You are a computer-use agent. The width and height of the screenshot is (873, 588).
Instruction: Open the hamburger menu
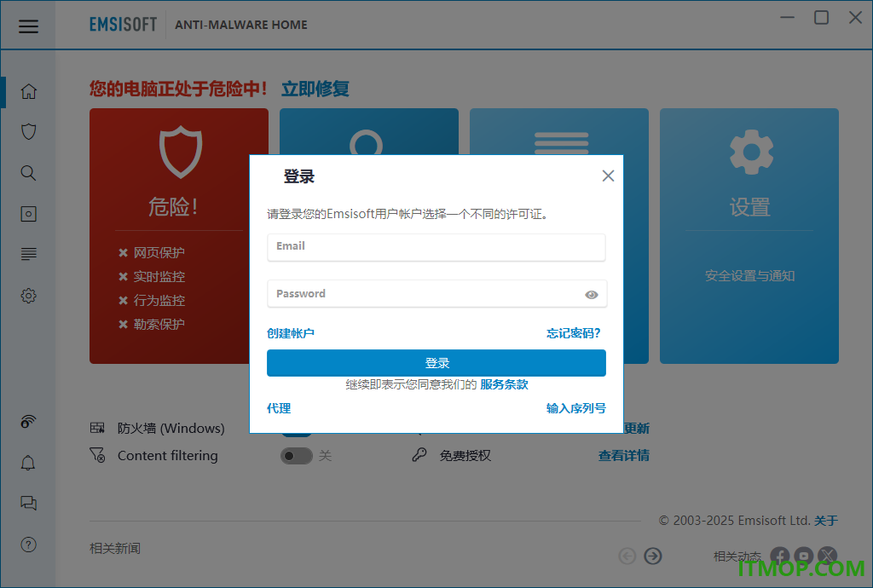coord(28,26)
